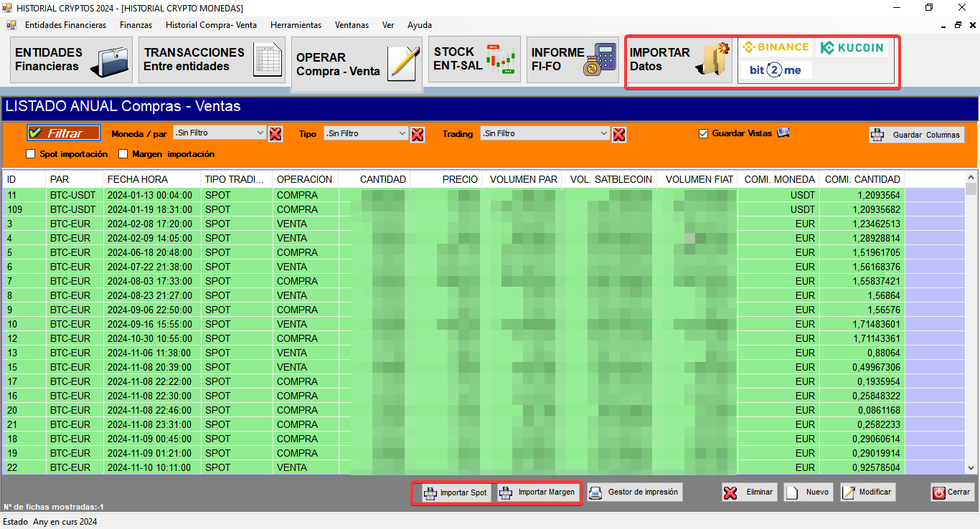Uncheck the Guardar Vistas checkbox
The image size is (980, 529).
pos(704,133)
